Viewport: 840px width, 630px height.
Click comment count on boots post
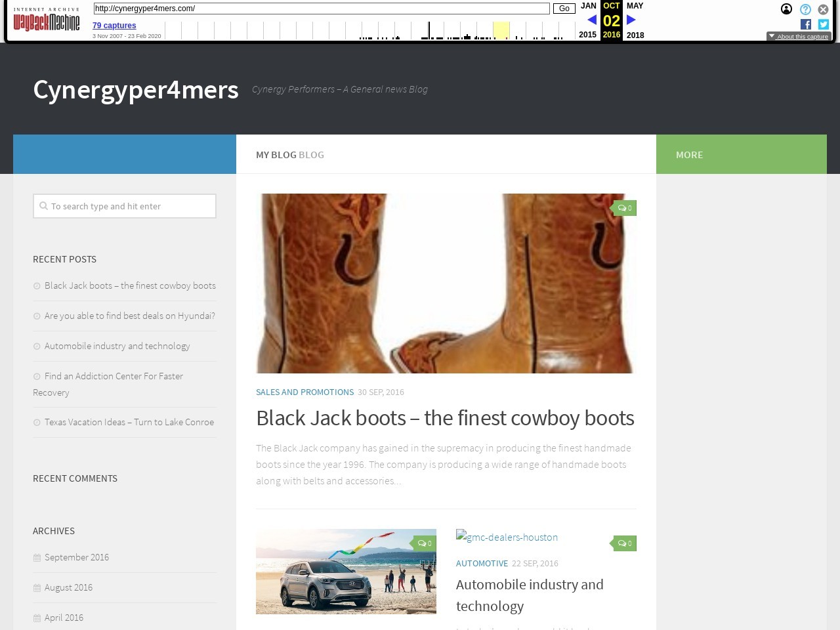pyautogui.click(x=625, y=208)
